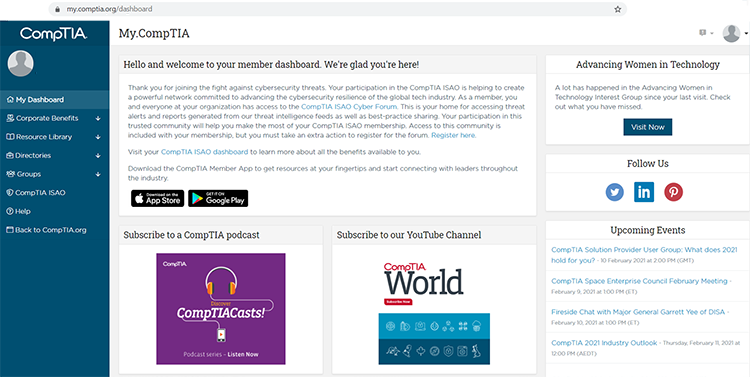Open Corporate Benefits menu item

click(55, 118)
